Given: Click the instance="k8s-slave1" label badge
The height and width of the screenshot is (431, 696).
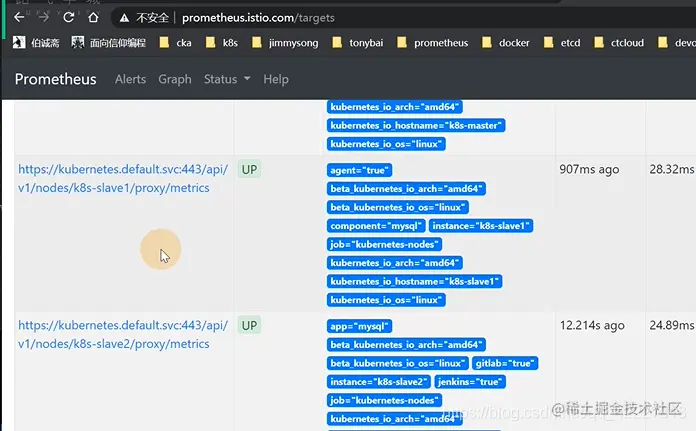Looking at the screenshot, I should (x=481, y=225).
